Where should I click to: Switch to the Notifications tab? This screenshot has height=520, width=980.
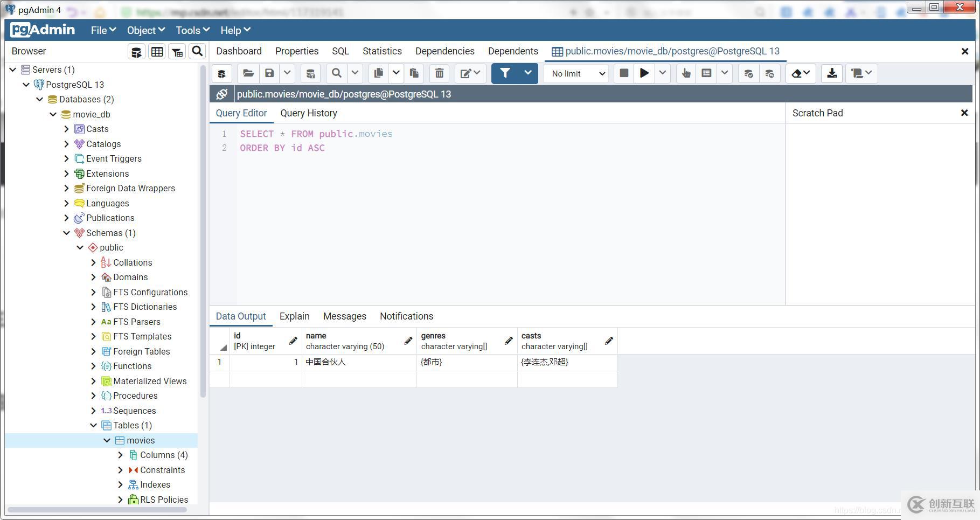click(406, 316)
